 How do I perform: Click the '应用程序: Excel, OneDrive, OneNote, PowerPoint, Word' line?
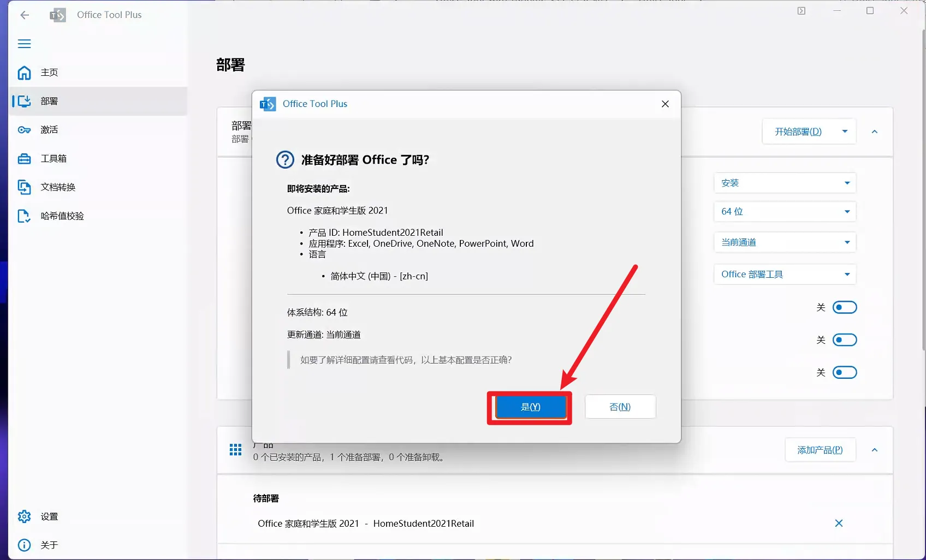click(x=421, y=243)
